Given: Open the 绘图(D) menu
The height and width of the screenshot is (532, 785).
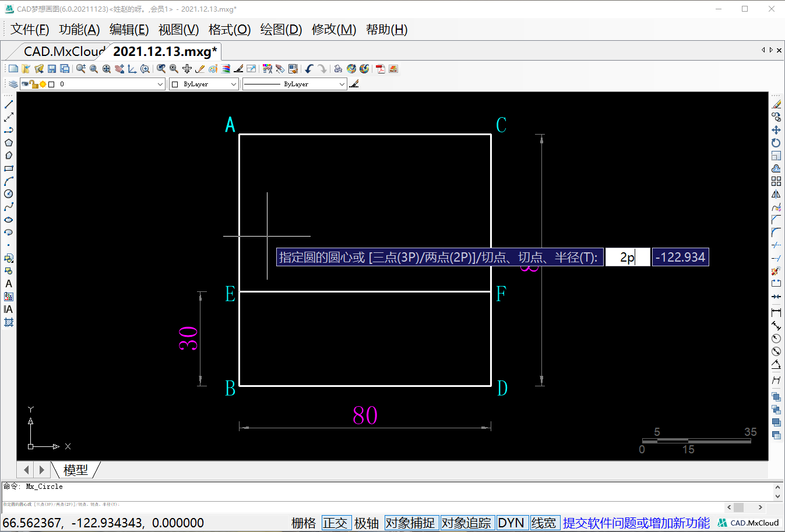Looking at the screenshot, I should 281,29.
